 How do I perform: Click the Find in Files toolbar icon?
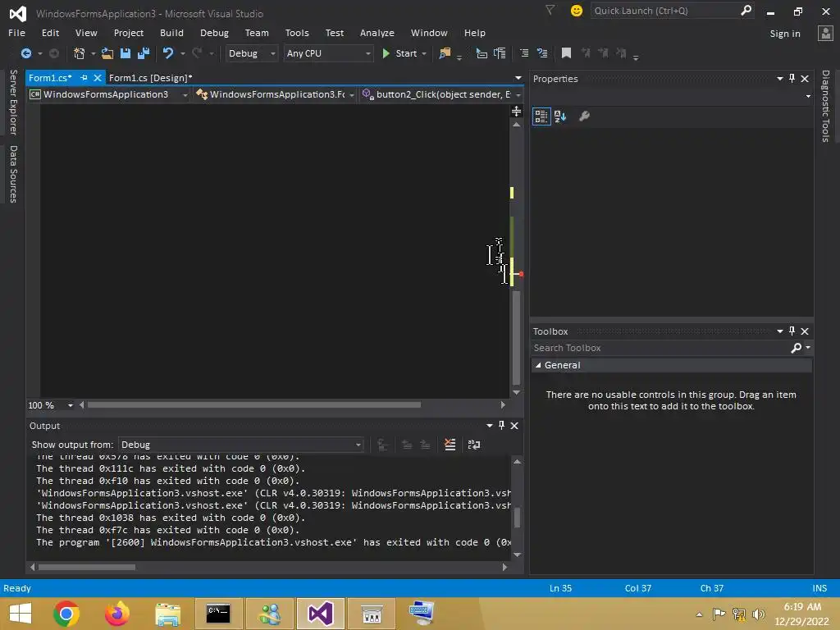(x=445, y=53)
